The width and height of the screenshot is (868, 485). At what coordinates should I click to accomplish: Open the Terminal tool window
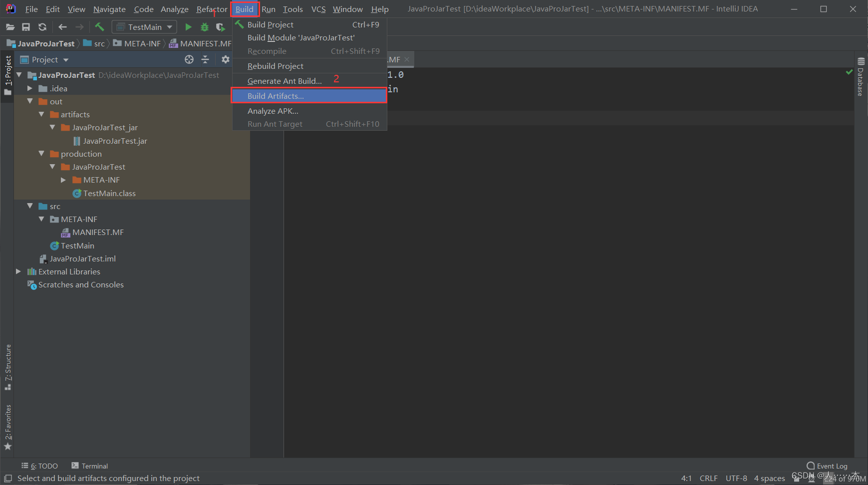coord(90,466)
